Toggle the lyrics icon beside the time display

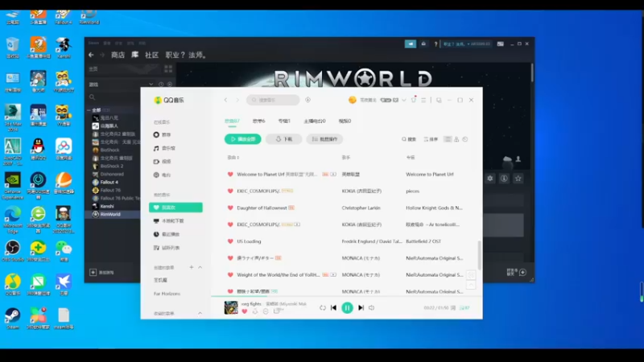[453, 308]
